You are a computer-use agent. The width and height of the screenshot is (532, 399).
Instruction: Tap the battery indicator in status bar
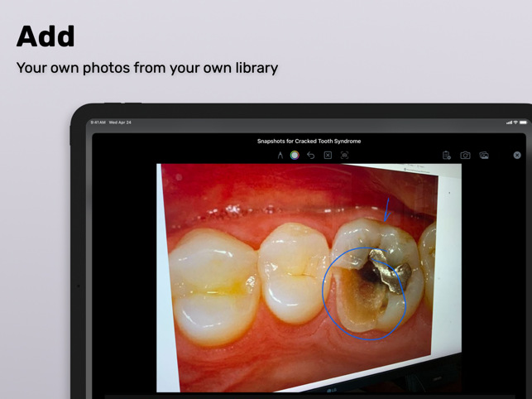tap(523, 123)
